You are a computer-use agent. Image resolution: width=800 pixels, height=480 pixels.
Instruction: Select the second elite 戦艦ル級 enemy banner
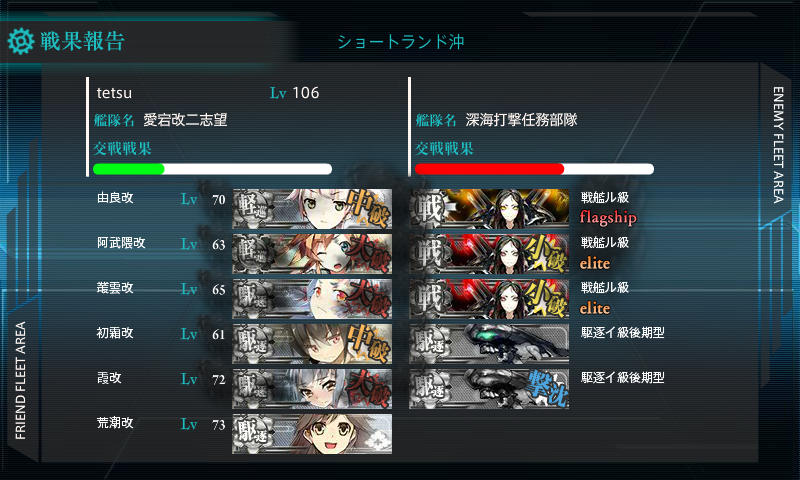[x=489, y=298]
